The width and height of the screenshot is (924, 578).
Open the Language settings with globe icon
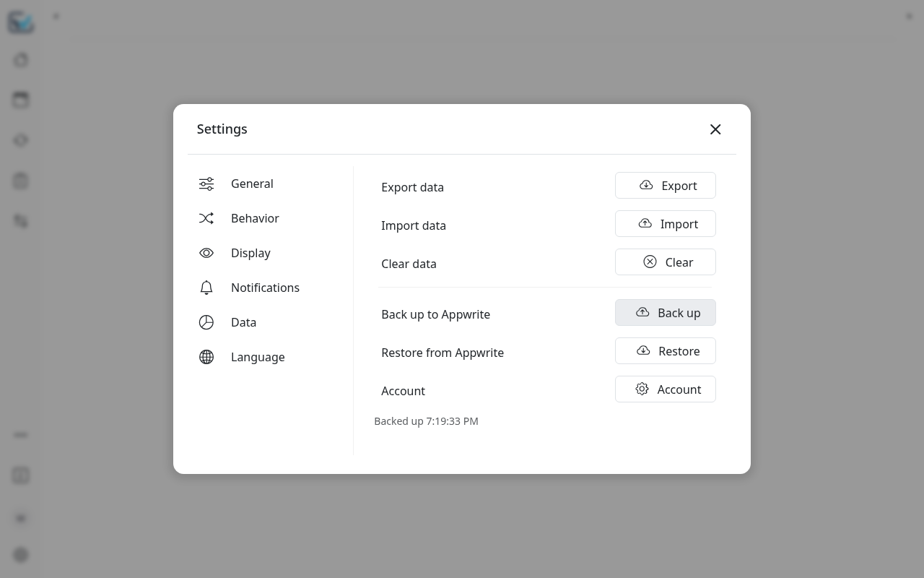coord(264,357)
